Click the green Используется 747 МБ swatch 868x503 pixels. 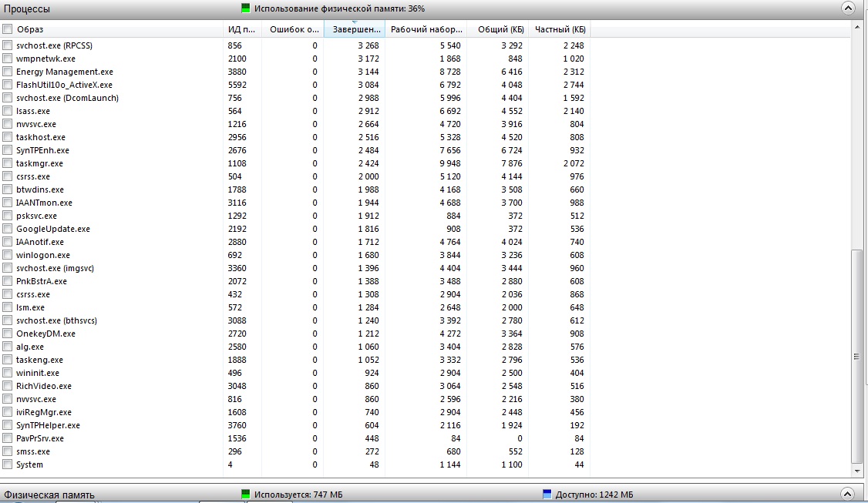point(245,495)
